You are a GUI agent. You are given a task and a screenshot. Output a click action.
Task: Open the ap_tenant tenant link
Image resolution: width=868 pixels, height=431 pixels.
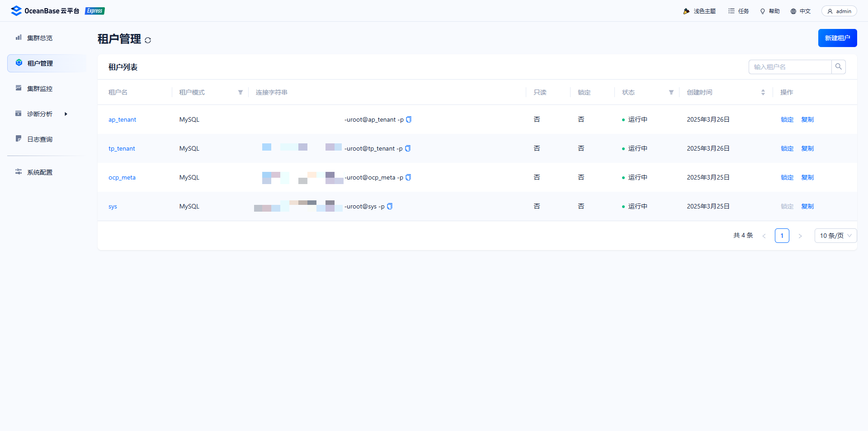tap(122, 119)
